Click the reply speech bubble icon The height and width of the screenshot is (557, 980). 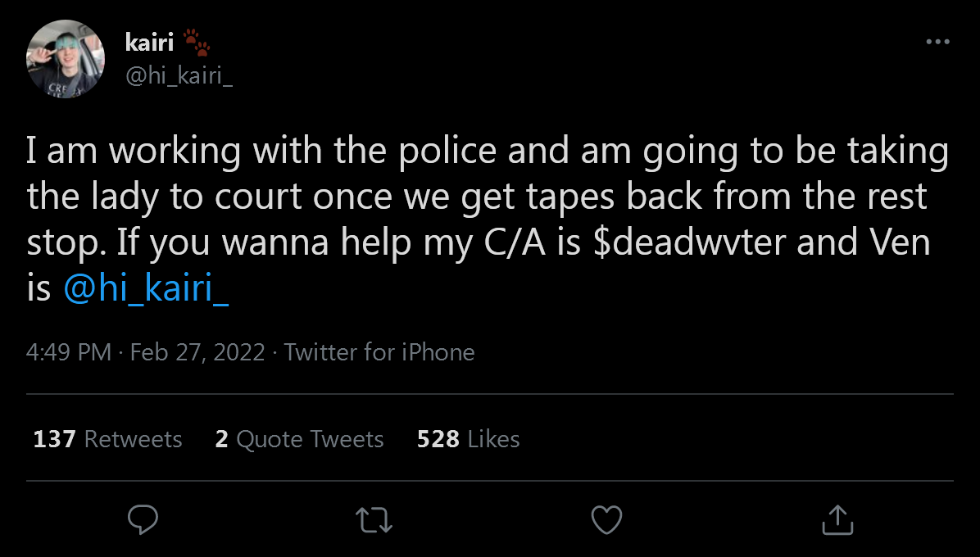click(x=143, y=519)
